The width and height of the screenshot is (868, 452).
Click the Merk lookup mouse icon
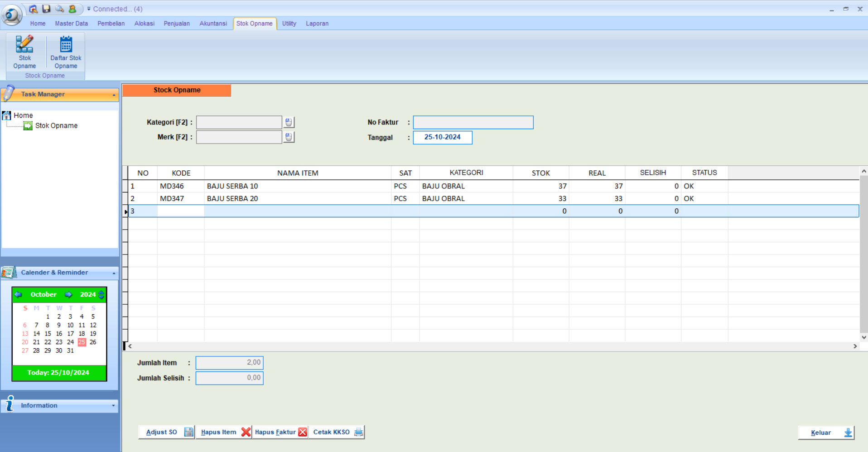point(289,137)
